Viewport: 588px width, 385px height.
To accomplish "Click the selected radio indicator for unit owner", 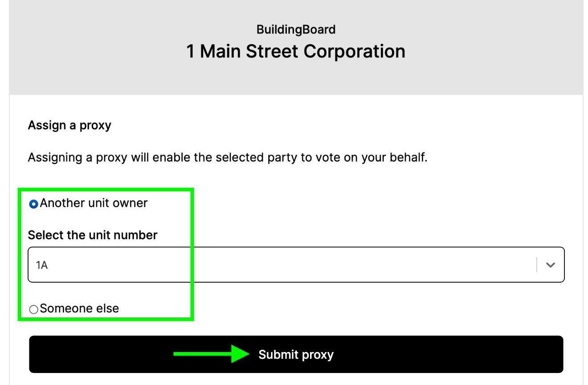I will [x=33, y=204].
